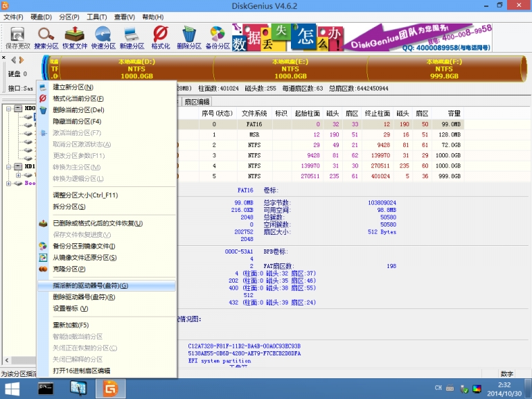
Task: Select the 72.0GB NTFS partition row
Action: pyautogui.click(x=321, y=145)
